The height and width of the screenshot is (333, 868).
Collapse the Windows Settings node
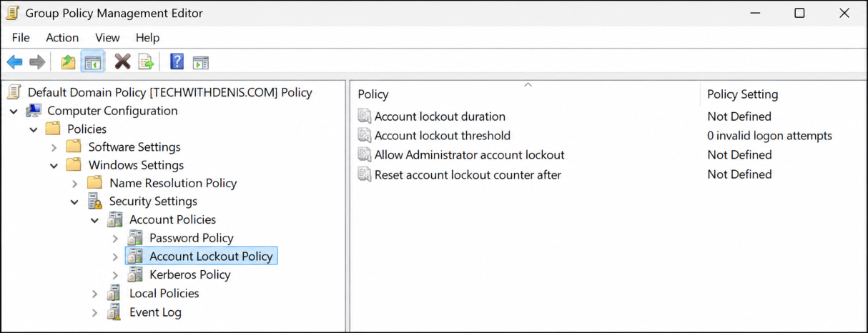pyautogui.click(x=54, y=166)
